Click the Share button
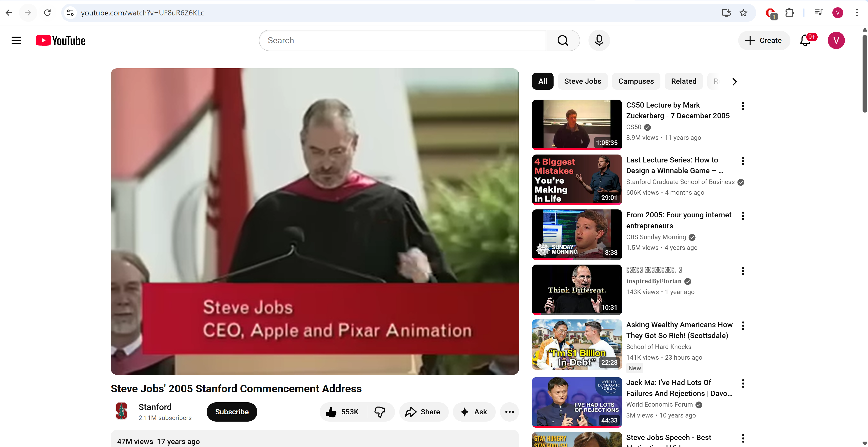 (423, 412)
